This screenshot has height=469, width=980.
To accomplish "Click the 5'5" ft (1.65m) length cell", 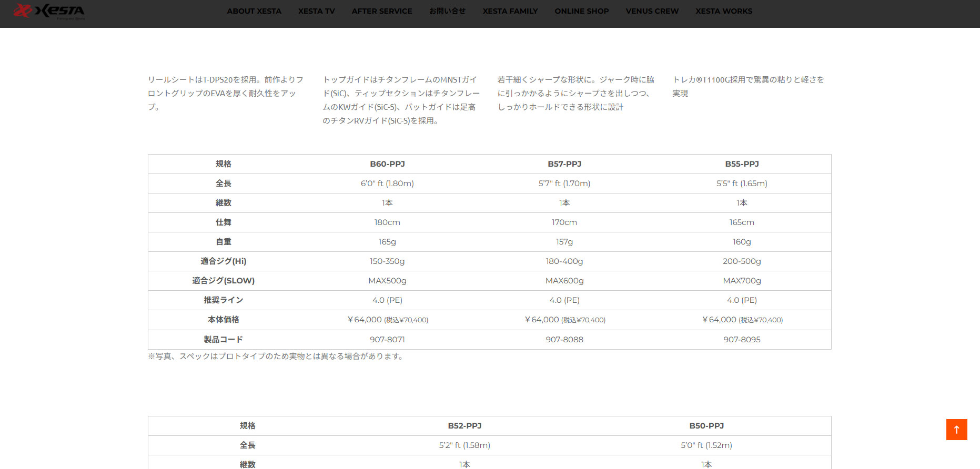I will 742,183.
